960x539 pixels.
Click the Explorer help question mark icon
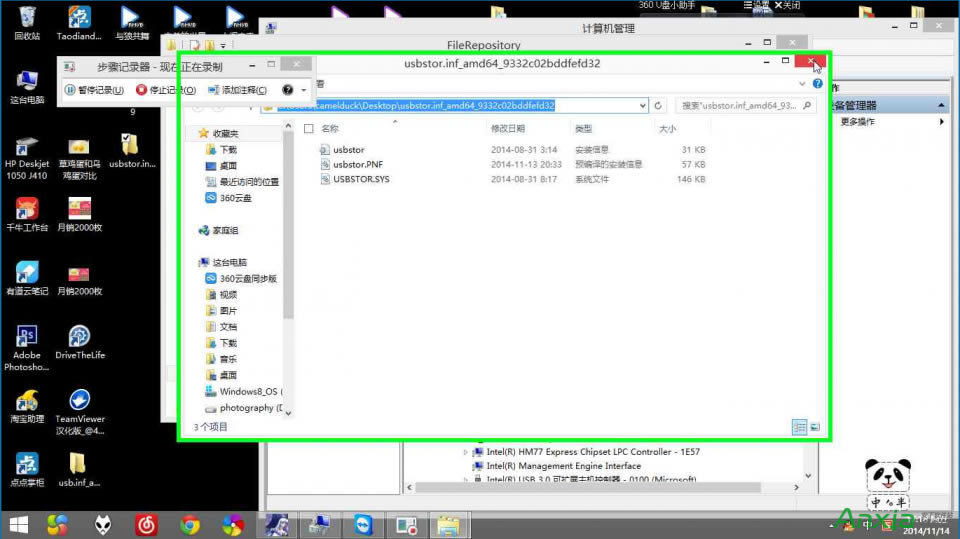[818, 84]
